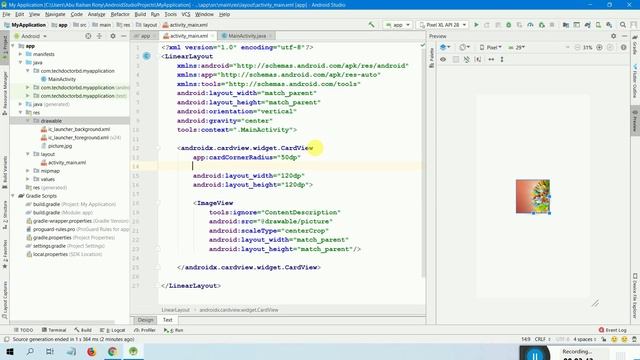The height and width of the screenshot is (360, 640).
Task: Open Preview panel settings gear
Action: pyautogui.click(x=613, y=36)
